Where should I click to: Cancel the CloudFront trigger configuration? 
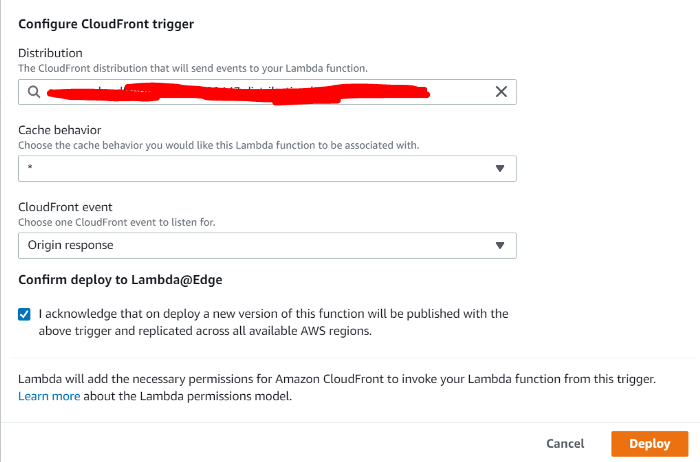tap(565, 443)
